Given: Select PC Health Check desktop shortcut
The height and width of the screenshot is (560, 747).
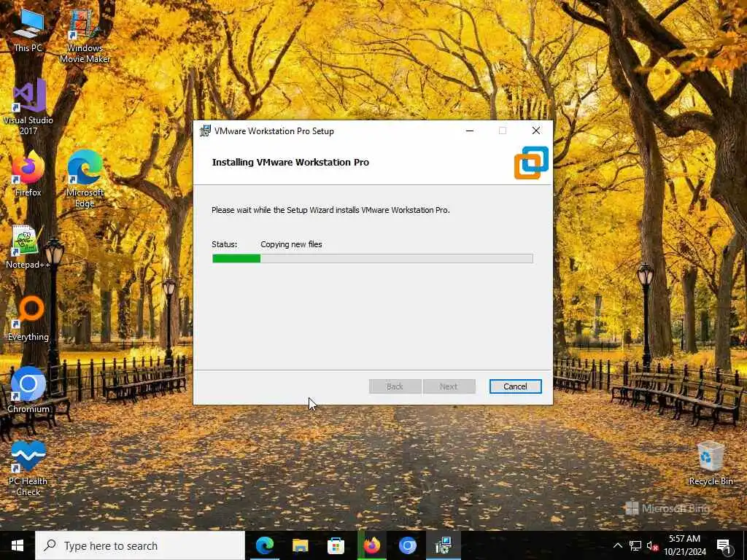Looking at the screenshot, I should point(28,468).
